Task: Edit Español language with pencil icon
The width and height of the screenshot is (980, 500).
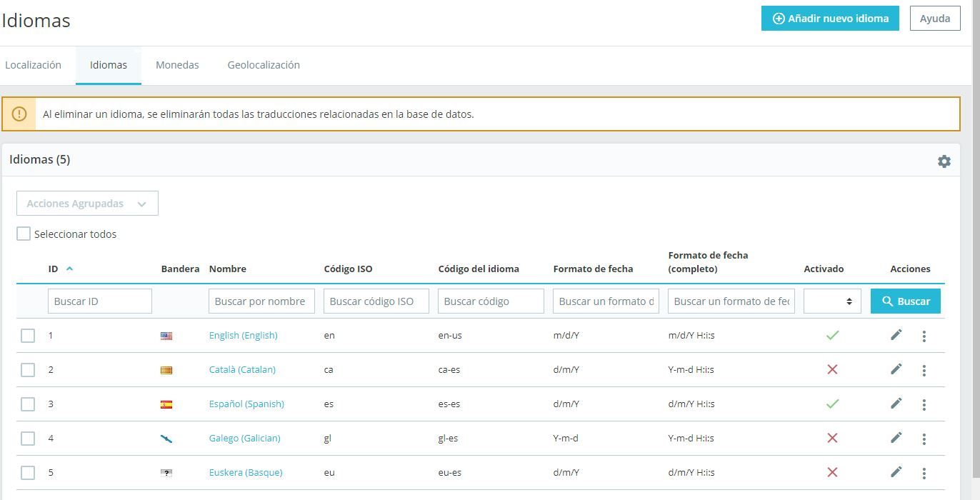Action: 896,403
